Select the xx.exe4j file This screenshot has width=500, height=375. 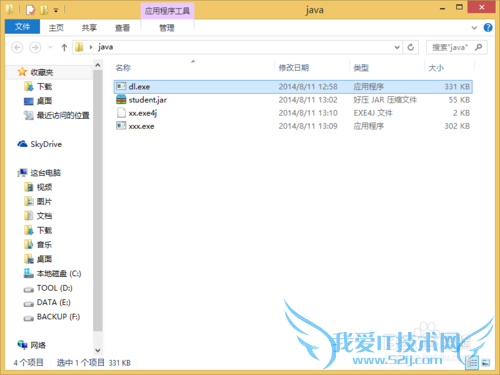point(293,113)
